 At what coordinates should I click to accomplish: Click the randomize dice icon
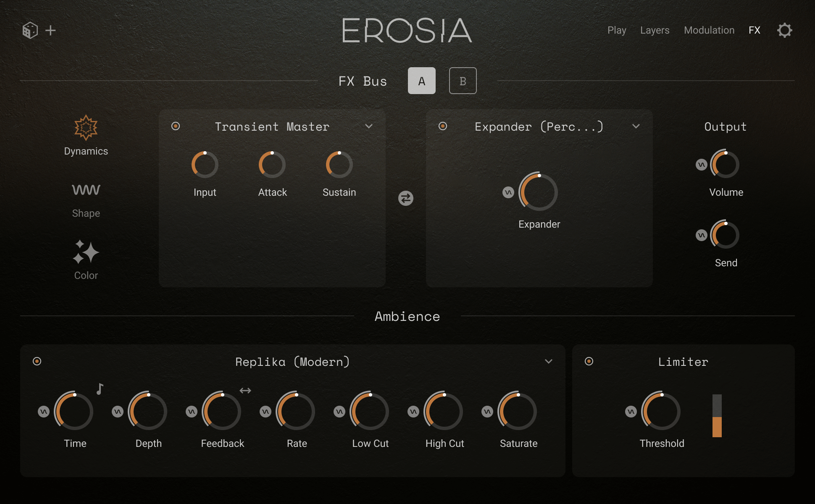pyautogui.click(x=30, y=30)
